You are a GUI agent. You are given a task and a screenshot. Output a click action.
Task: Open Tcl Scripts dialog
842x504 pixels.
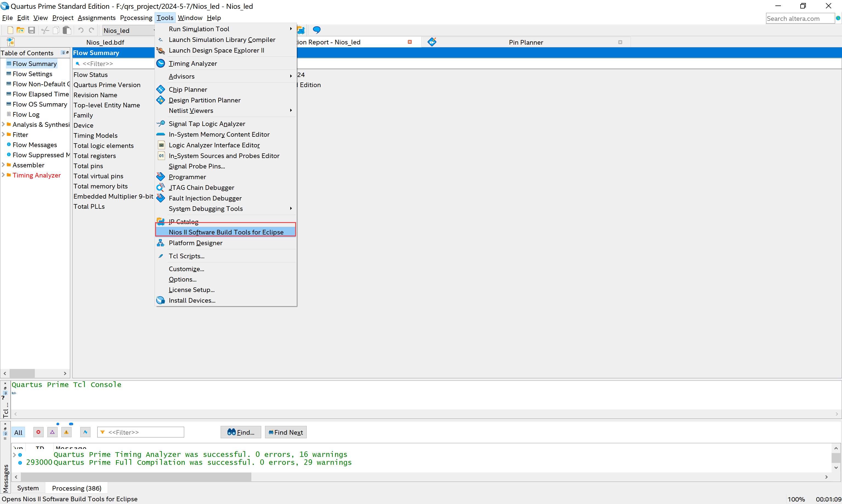coord(226,256)
